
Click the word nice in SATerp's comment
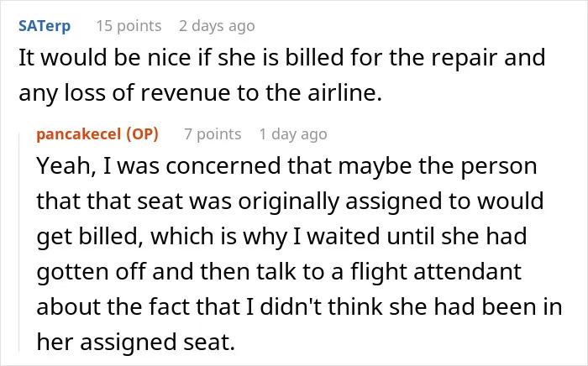coord(169,58)
